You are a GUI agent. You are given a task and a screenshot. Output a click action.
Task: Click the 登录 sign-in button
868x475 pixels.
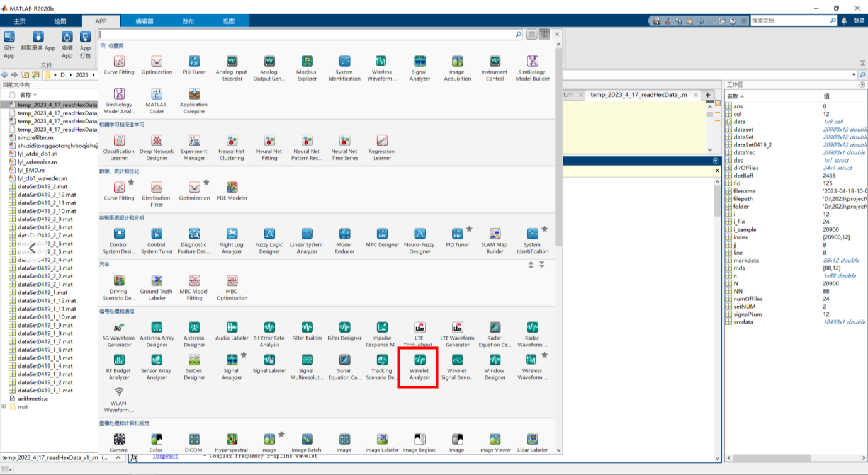859,21
